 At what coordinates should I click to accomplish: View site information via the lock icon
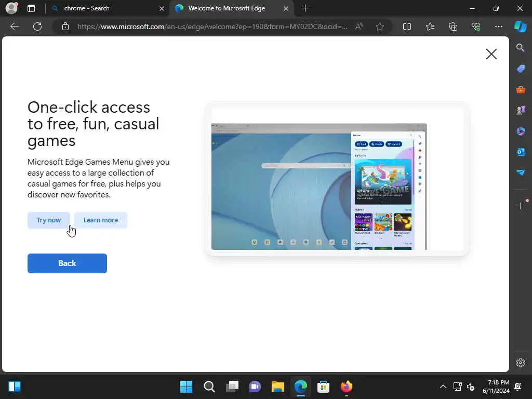click(65, 26)
